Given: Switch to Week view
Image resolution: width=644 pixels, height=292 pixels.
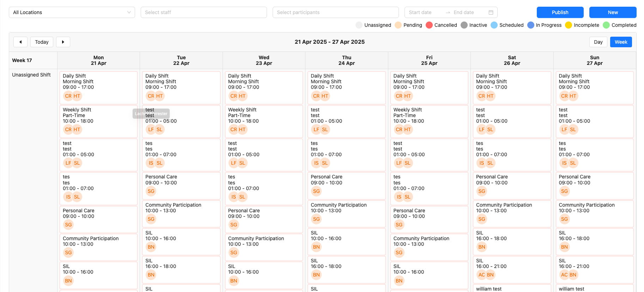Looking at the screenshot, I should point(621,42).
